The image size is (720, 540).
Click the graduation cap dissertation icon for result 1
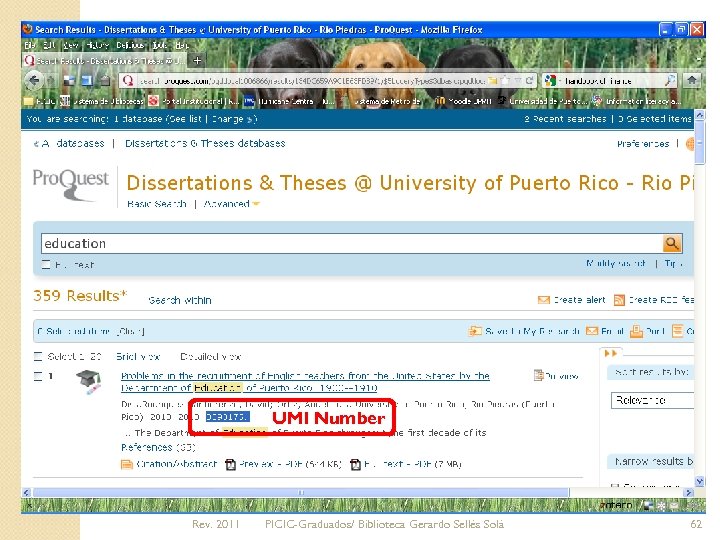click(89, 382)
